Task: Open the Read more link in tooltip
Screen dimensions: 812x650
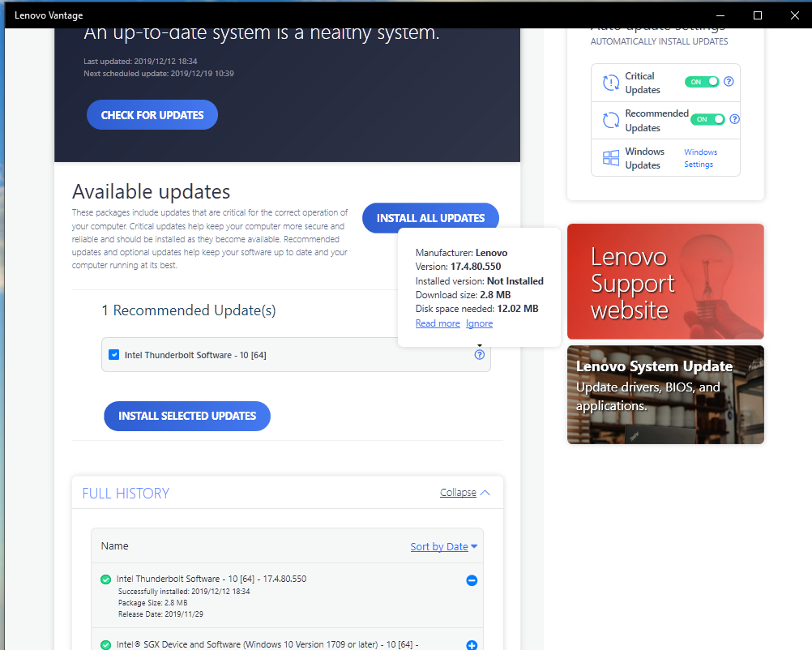Action: tap(438, 323)
